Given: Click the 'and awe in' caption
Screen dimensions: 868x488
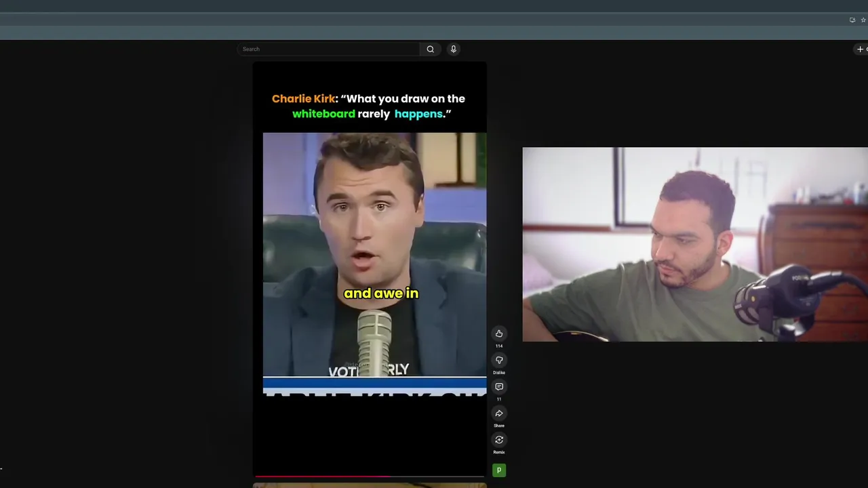Looking at the screenshot, I should [381, 293].
